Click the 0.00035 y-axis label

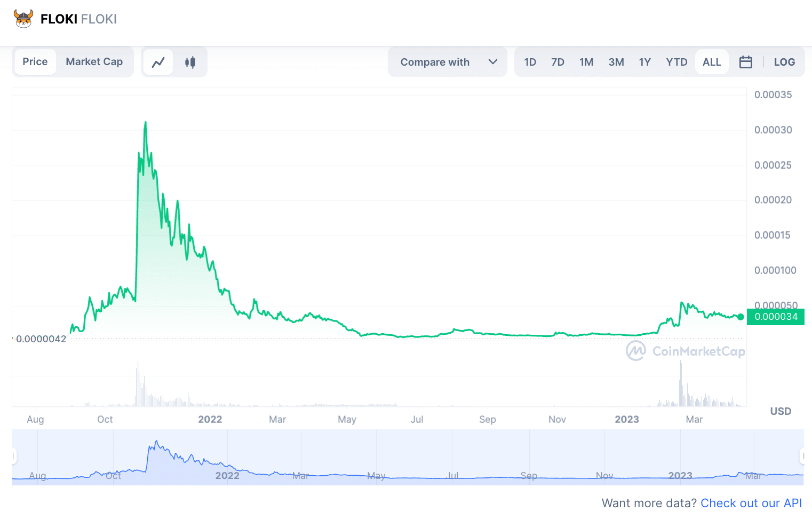tap(773, 95)
